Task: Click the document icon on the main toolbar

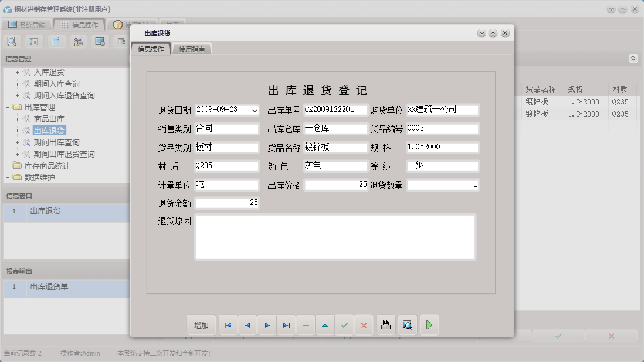Action: [x=56, y=41]
